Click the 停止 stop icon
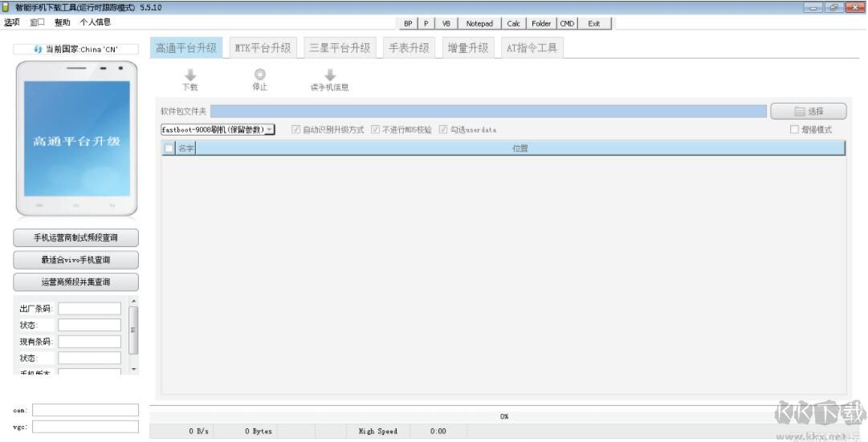The width and height of the screenshot is (868, 442). point(259,75)
